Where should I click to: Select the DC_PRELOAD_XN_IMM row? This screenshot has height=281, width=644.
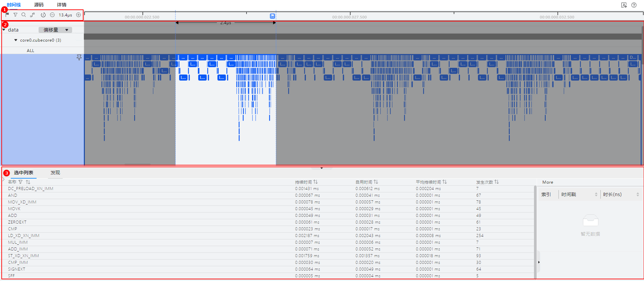(x=268, y=189)
